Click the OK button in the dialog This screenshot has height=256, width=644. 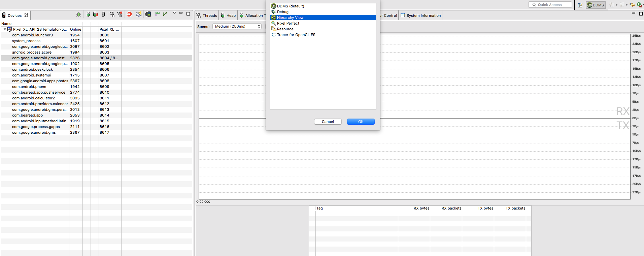point(361,122)
